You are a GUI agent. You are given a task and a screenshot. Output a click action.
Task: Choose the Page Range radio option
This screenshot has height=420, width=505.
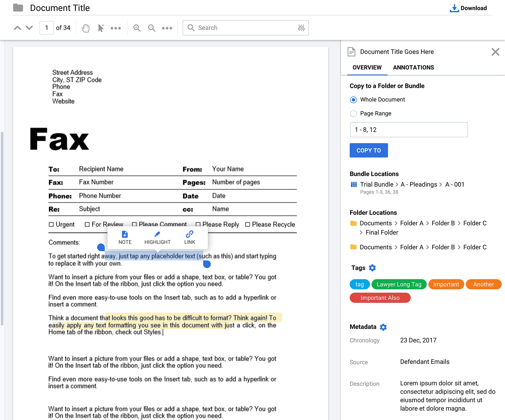click(x=353, y=114)
